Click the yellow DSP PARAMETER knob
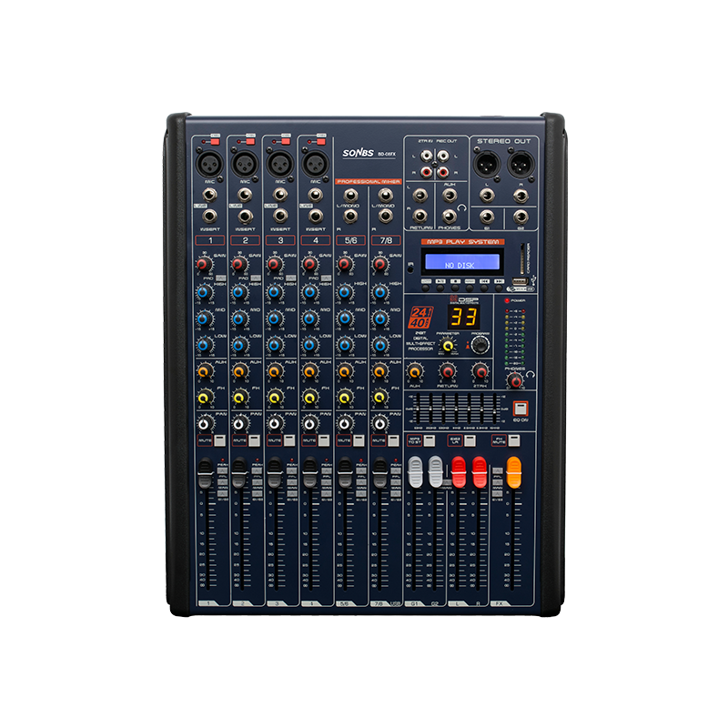 click(447, 346)
